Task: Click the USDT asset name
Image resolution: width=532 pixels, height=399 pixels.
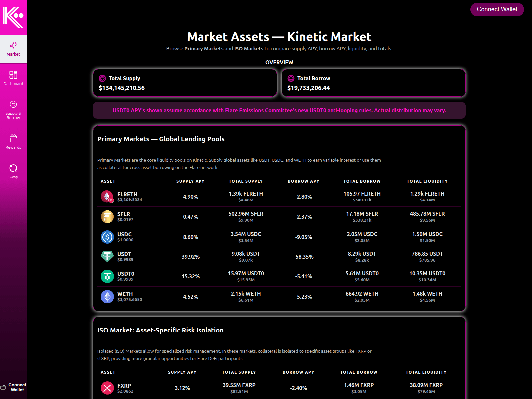Action: (x=124, y=254)
